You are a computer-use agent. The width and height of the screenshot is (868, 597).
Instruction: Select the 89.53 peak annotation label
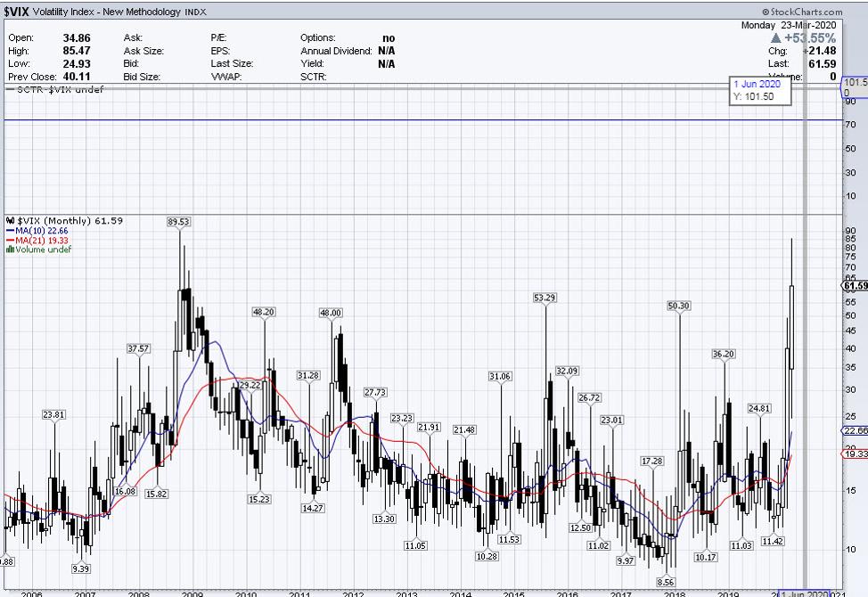180,221
